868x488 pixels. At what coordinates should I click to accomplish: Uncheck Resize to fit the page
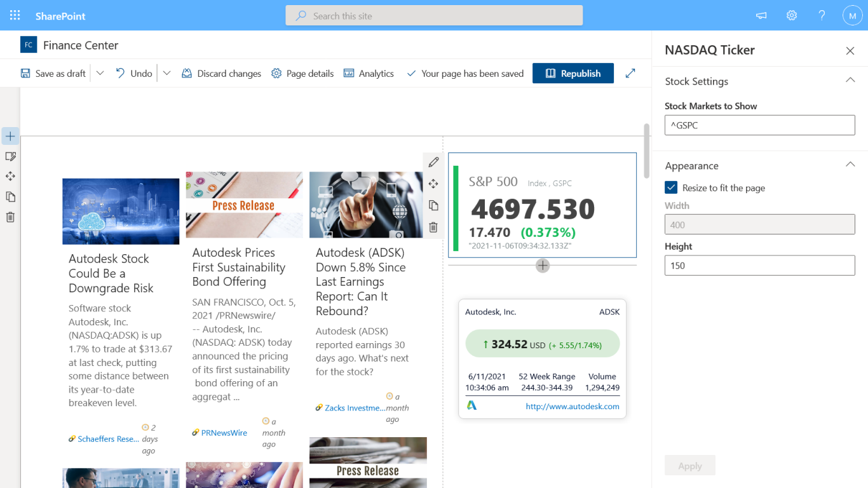671,187
